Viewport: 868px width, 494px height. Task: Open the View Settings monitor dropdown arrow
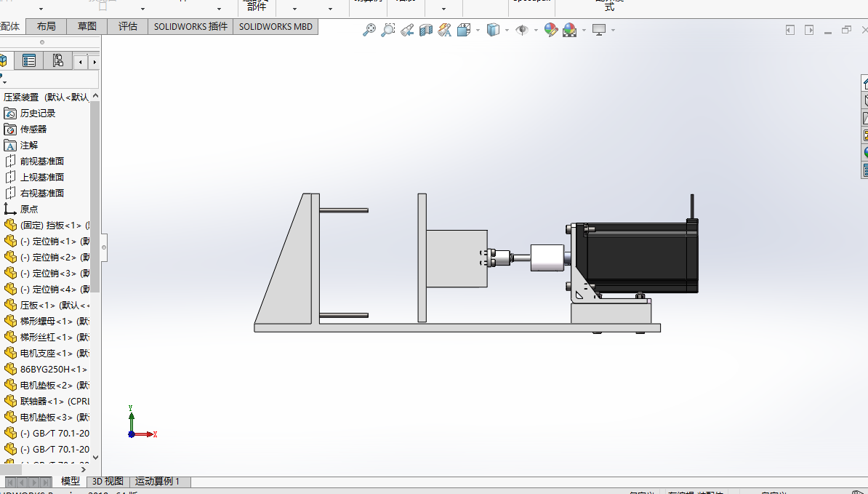(614, 30)
